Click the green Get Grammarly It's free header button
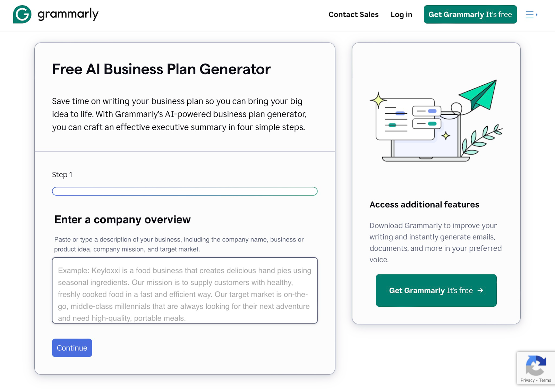Image resolution: width=555 pixels, height=392 pixels. (470, 14)
